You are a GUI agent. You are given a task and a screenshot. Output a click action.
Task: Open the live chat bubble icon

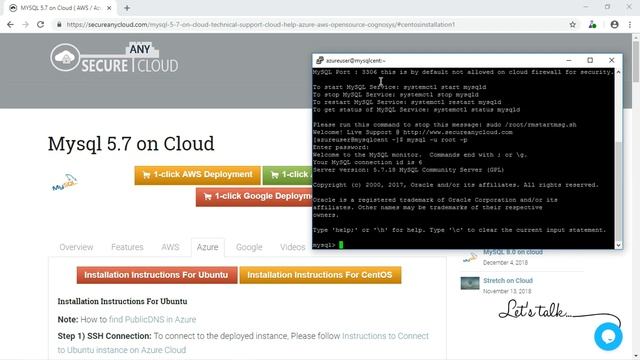(608, 336)
